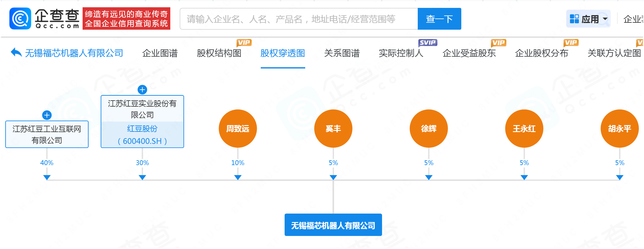Image resolution: width=644 pixels, height=249 pixels.
Task: Expand plus icon above 江苏红豆实业股份有限公司
Action: (142, 90)
